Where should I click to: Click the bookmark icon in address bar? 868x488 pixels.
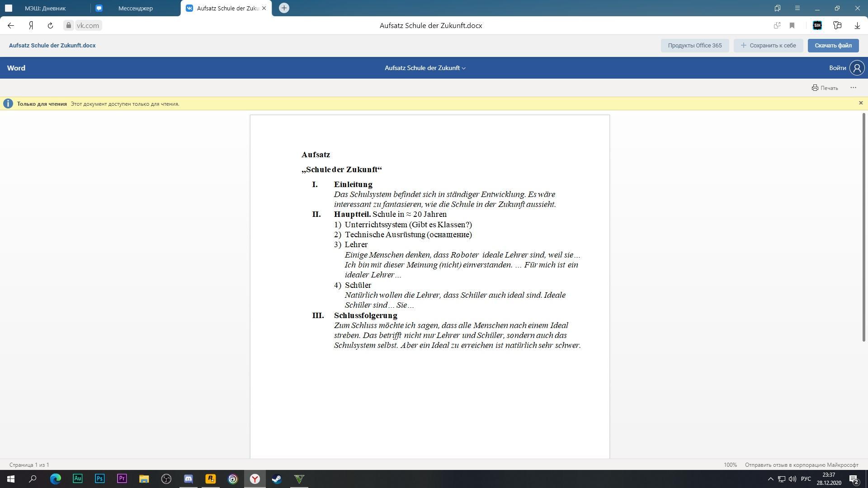coord(792,25)
